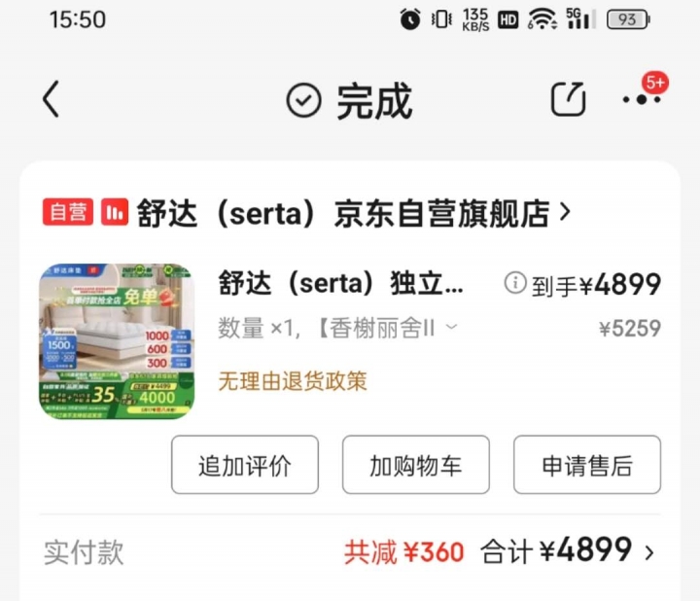The image size is (700, 601).
Task: Tap the alarm clock status icon
Action: pyautogui.click(x=410, y=19)
